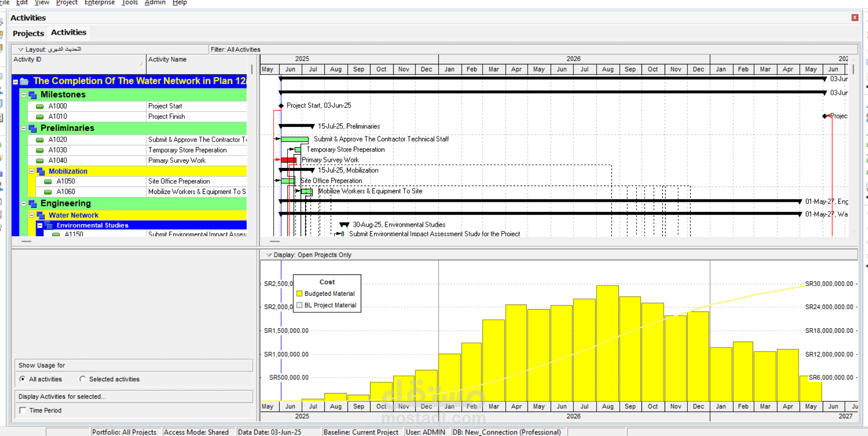Collapse the Preliminaries group
This screenshot has height=436, width=868.
tap(24, 128)
